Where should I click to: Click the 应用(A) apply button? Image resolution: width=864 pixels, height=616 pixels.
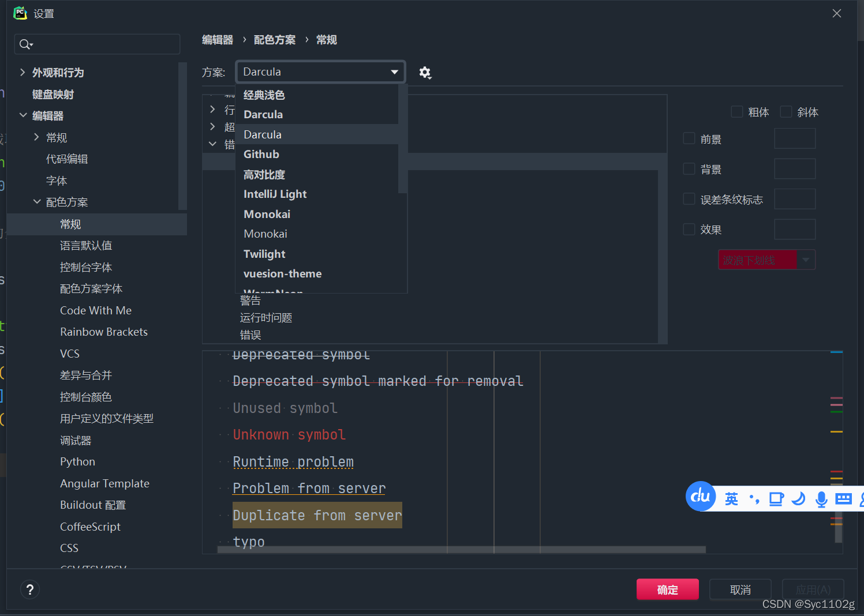coord(813,589)
